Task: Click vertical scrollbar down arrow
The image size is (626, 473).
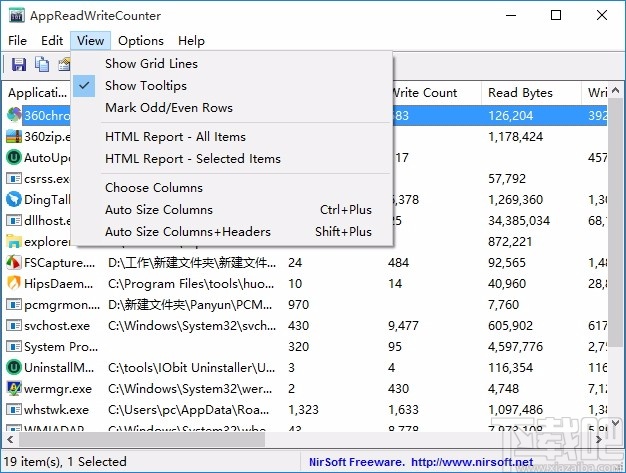Action: (x=615, y=423)
